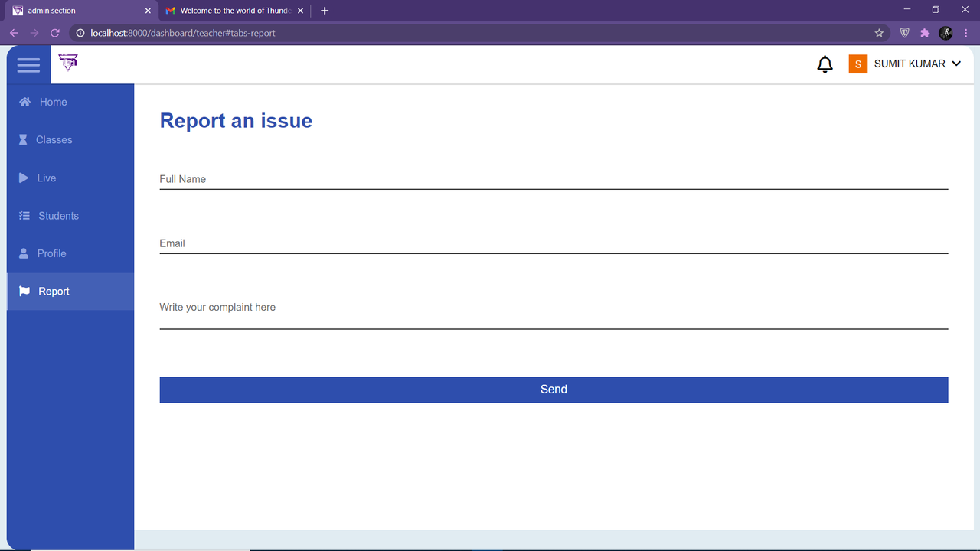Switch to the admin section browser tab

[80, 11]
